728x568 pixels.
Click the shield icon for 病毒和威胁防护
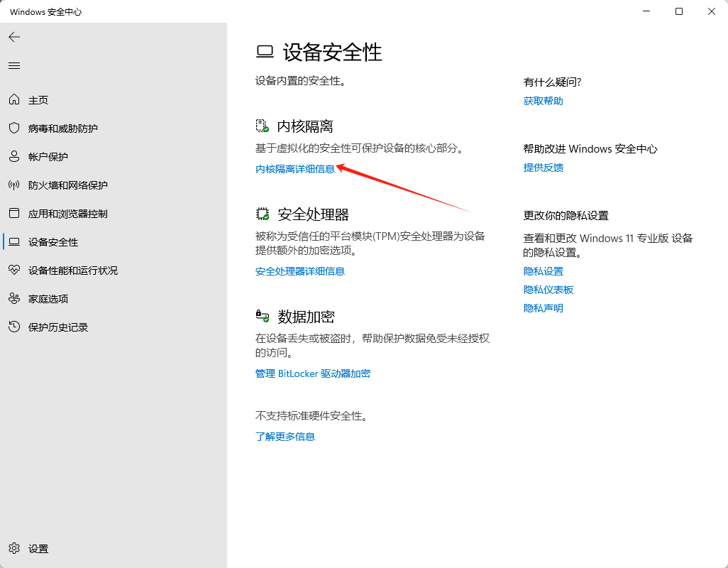(14, 128)
